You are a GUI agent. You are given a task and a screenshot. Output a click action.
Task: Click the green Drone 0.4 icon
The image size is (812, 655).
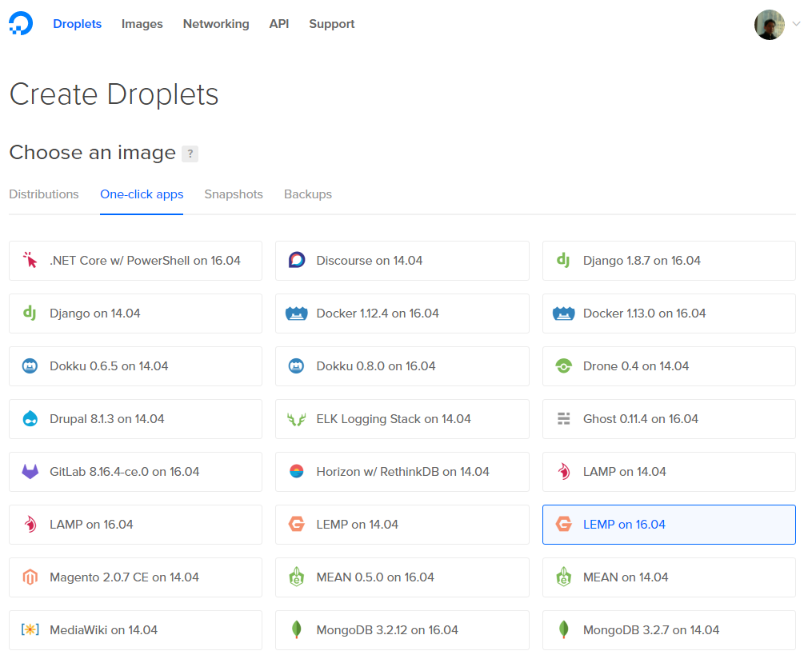coord(563,365)
